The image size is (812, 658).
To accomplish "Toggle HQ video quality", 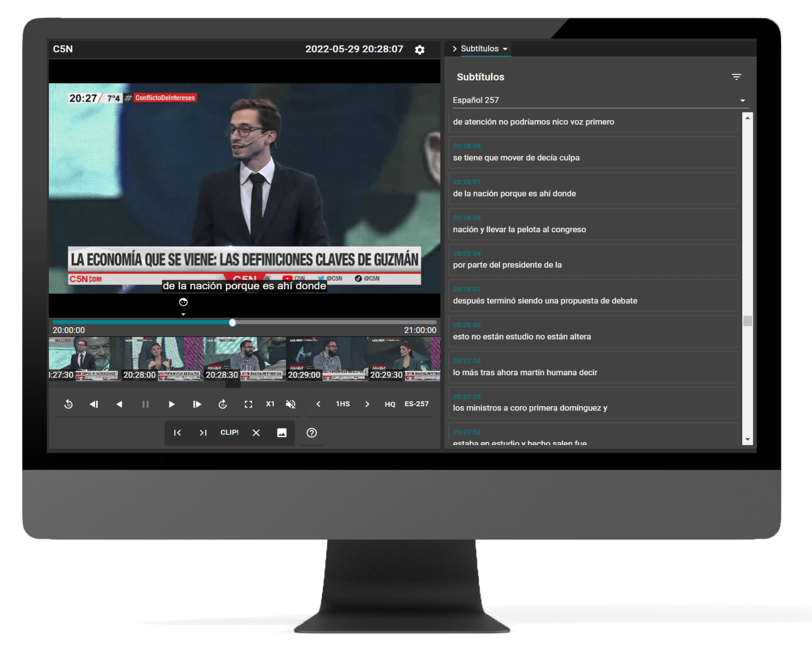I will coord(390,404).
